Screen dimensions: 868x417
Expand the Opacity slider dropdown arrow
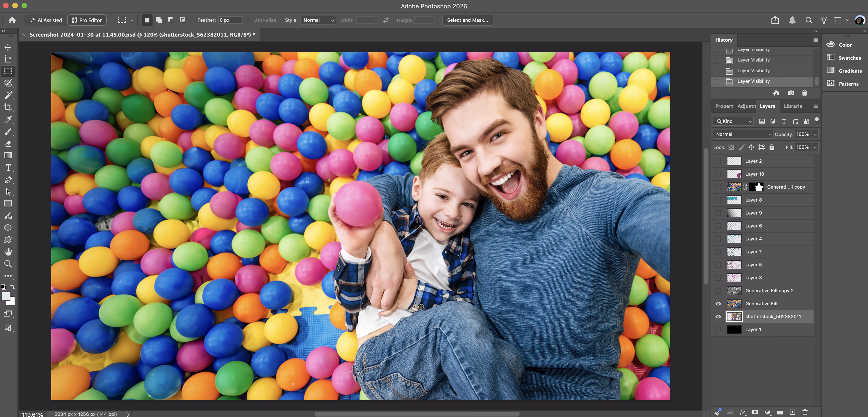point(815,134)
